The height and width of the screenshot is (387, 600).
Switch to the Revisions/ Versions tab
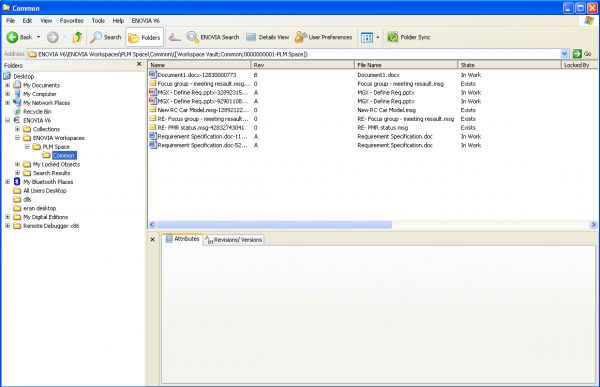point(234,240)
